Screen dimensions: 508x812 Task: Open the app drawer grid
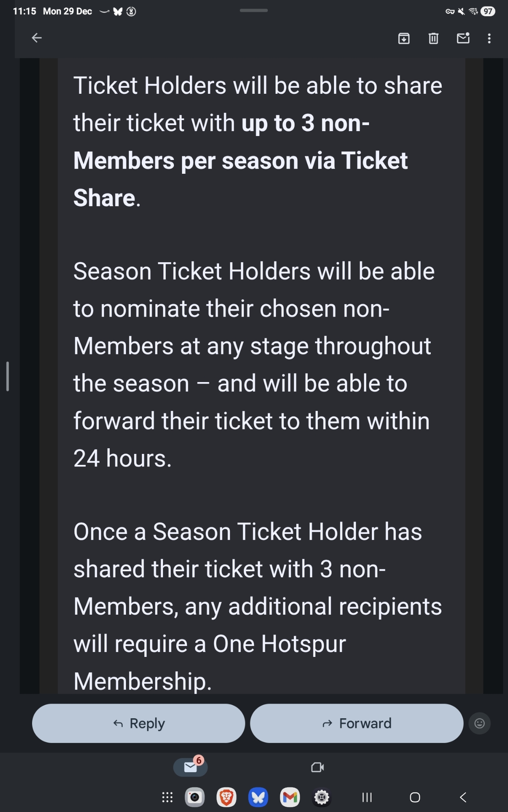click(167, 797)
